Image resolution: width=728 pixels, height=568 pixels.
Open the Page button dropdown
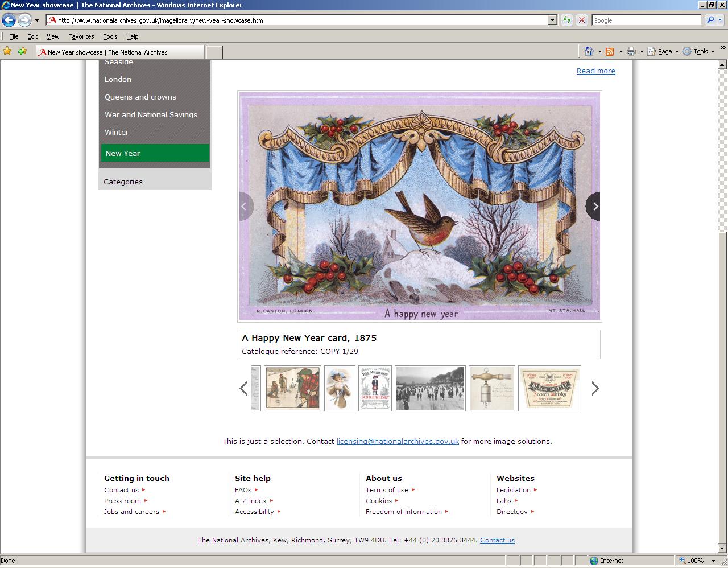[x=663, y=51]
